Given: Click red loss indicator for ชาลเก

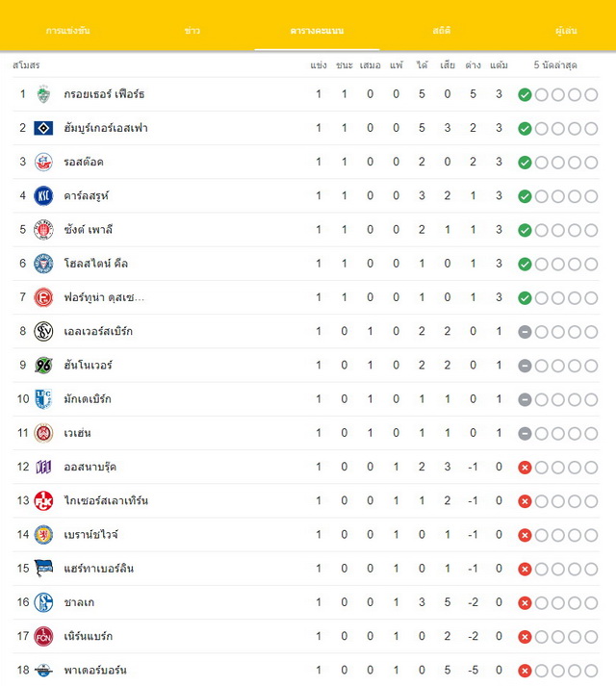Looking at the screenshot, I should tap(525, 603).
